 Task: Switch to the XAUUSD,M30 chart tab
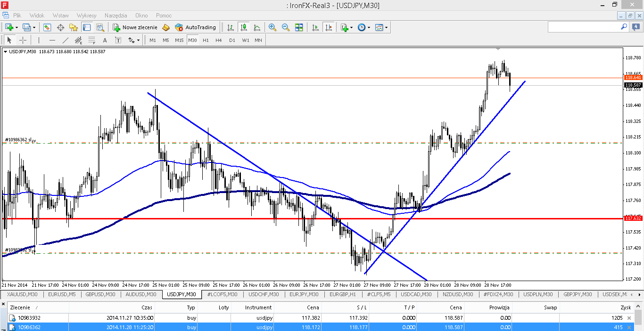22,294
